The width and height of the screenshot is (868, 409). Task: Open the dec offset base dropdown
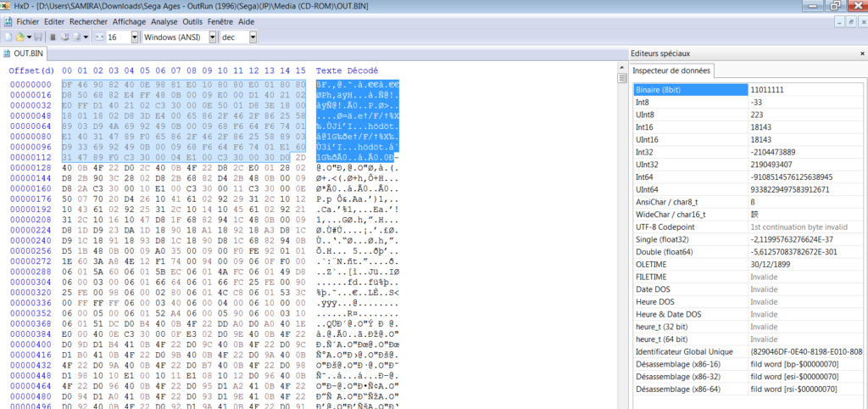tap(253, 37)
